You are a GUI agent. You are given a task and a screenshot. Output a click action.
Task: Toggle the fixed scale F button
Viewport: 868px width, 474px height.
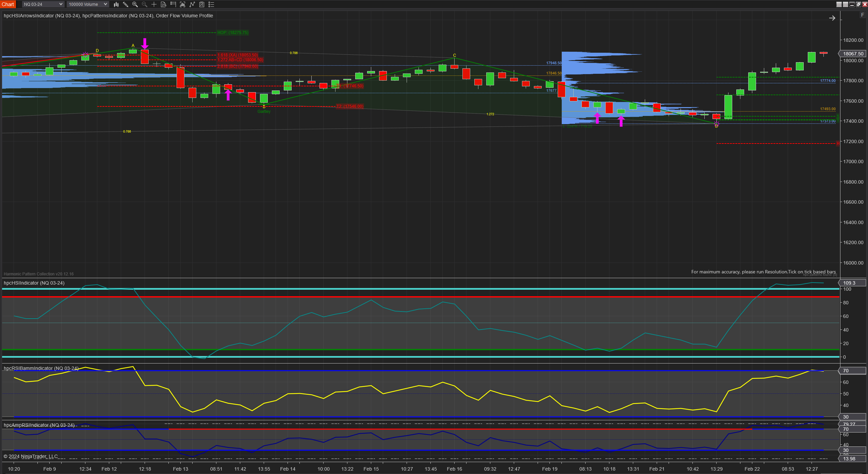click(862, 15)
